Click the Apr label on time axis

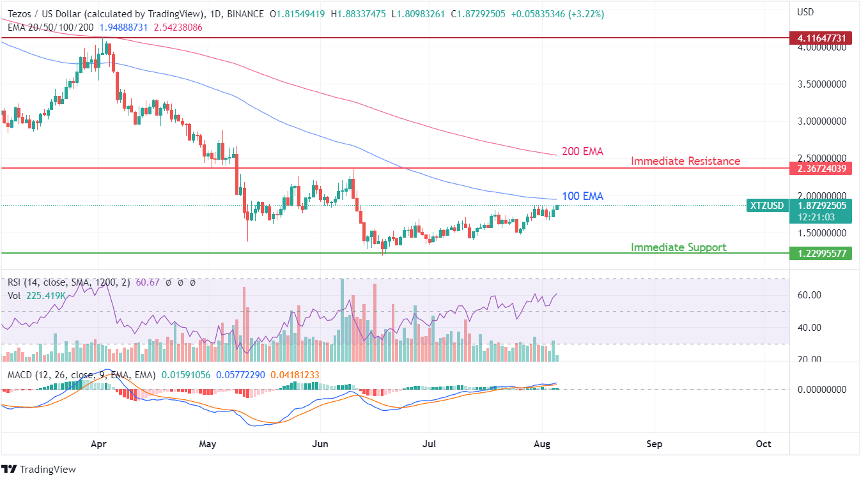(x=98, y=443)
